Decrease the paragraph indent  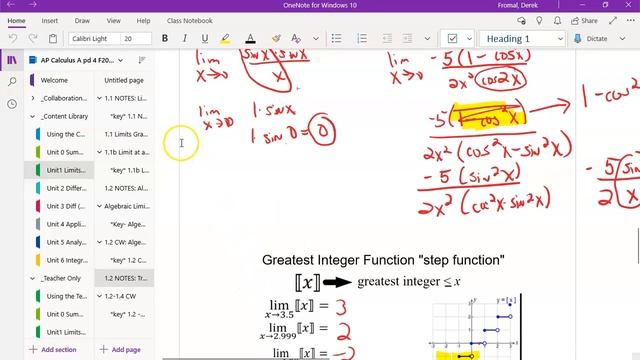click(x=387, y=39)
